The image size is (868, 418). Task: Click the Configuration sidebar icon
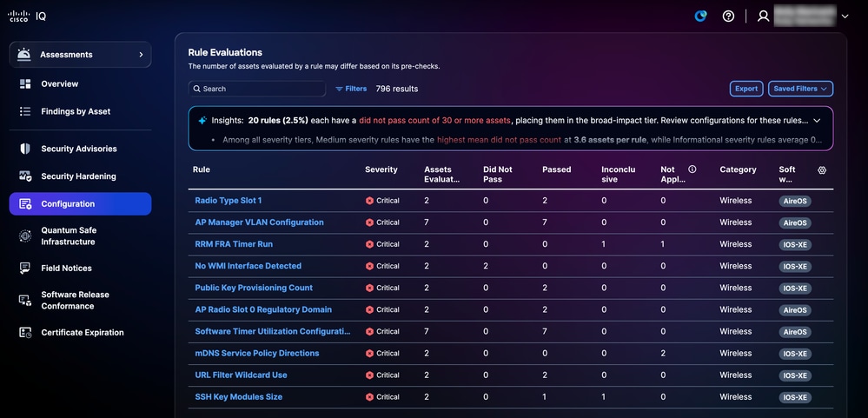(25, 203)
